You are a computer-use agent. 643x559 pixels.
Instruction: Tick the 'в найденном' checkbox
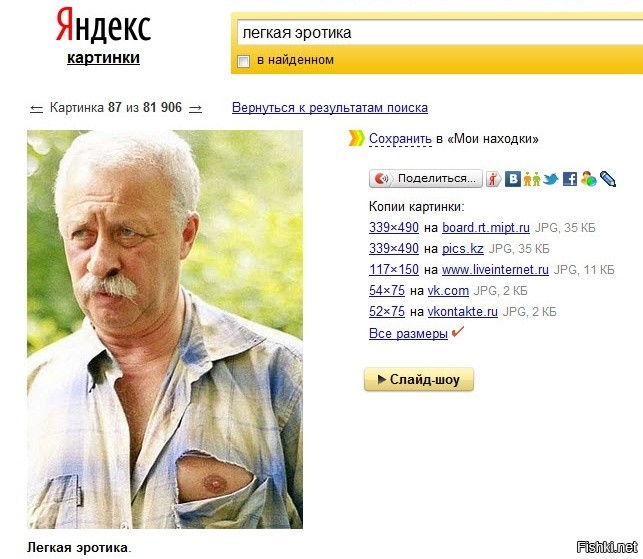click(243, 62)
